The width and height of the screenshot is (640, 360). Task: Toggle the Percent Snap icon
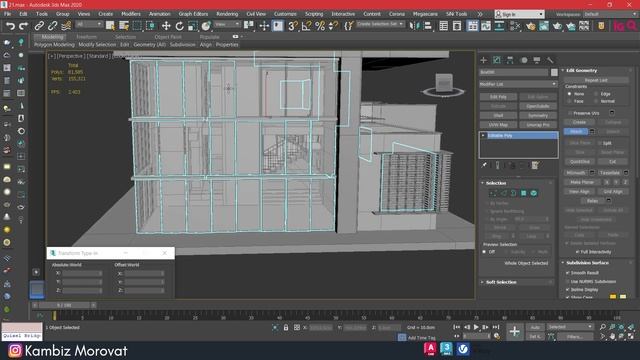point(320,26)
